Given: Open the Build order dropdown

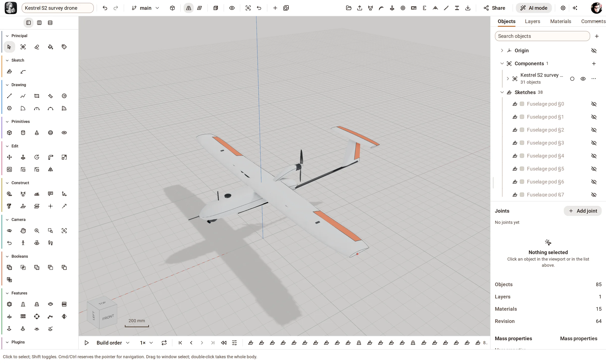Looking at the screenshot, I should tap(113, 343).
